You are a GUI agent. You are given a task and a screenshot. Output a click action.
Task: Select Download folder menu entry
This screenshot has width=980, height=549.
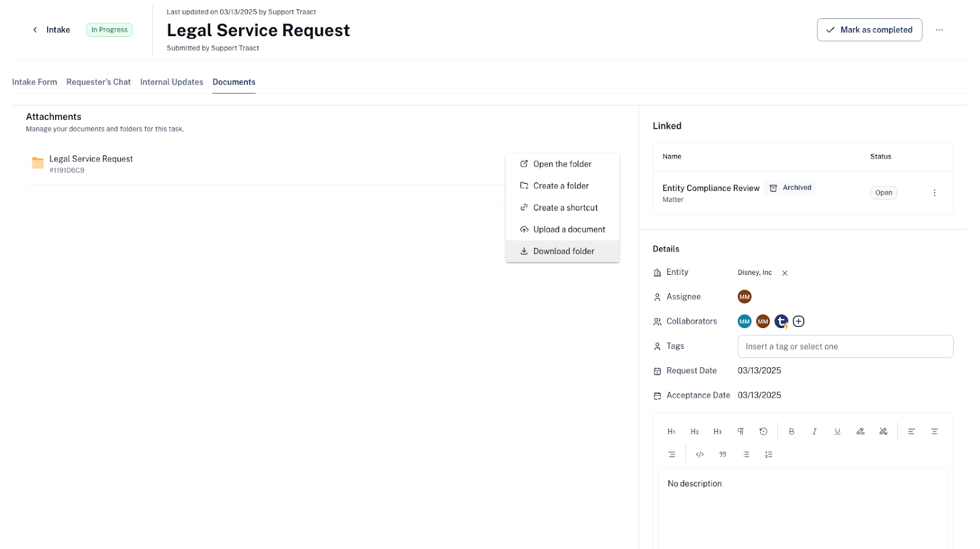point(562,252)
